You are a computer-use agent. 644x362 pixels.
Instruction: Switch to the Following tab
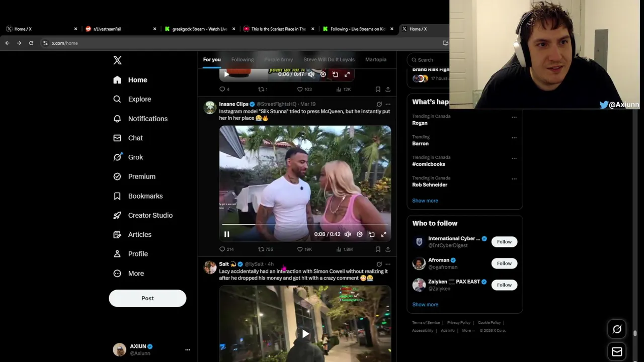(x=243, y=59)
